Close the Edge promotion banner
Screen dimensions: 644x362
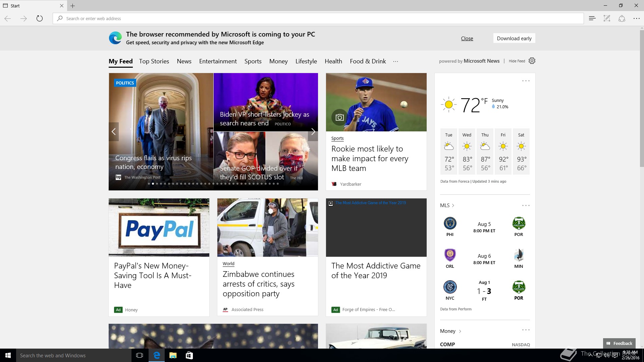pos(467,38)
